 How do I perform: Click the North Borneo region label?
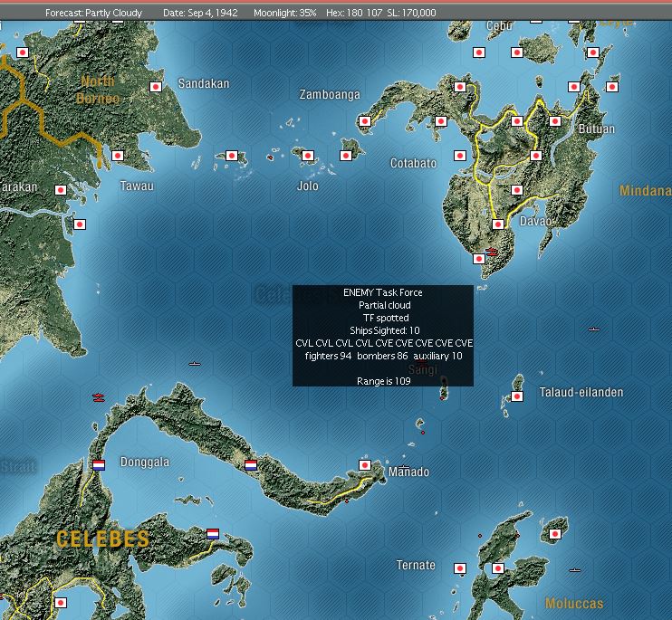point(98,90)
